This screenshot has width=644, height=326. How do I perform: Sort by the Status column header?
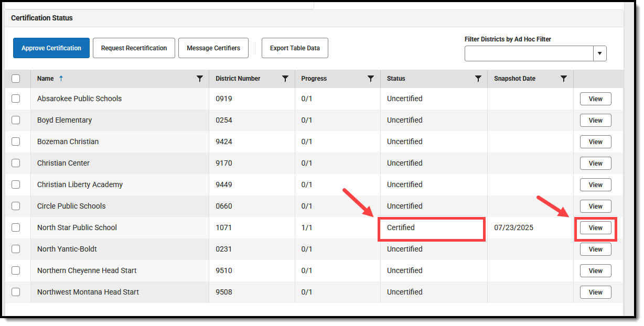(x=396, y=79)
